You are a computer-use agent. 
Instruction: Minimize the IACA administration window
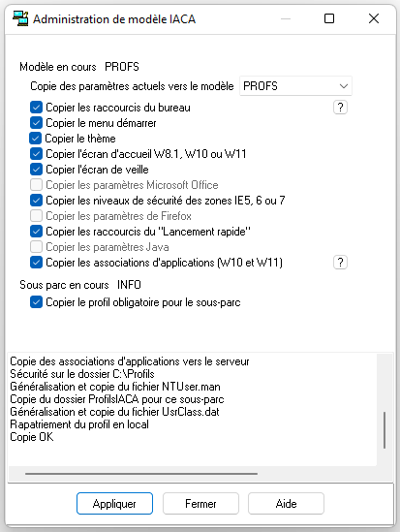click(286, 18)
